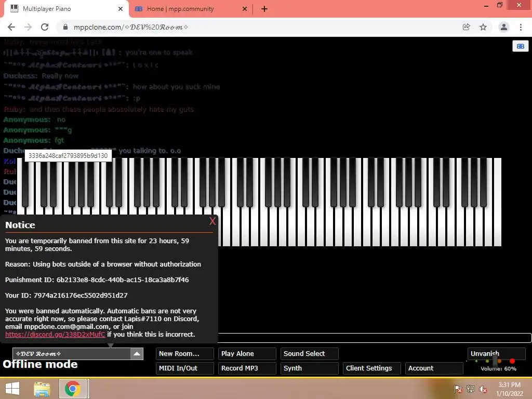532x399 pixels.
Task: Open the Synth panel
Action: 309,368
